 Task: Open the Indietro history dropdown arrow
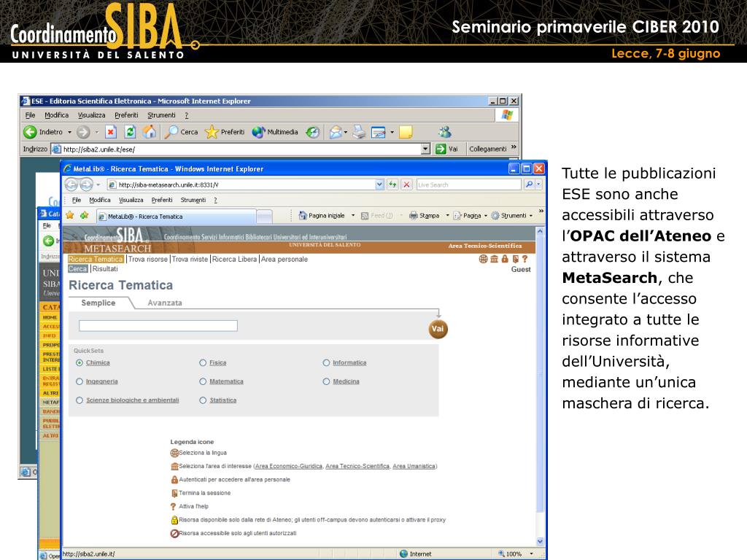point(69,132)
